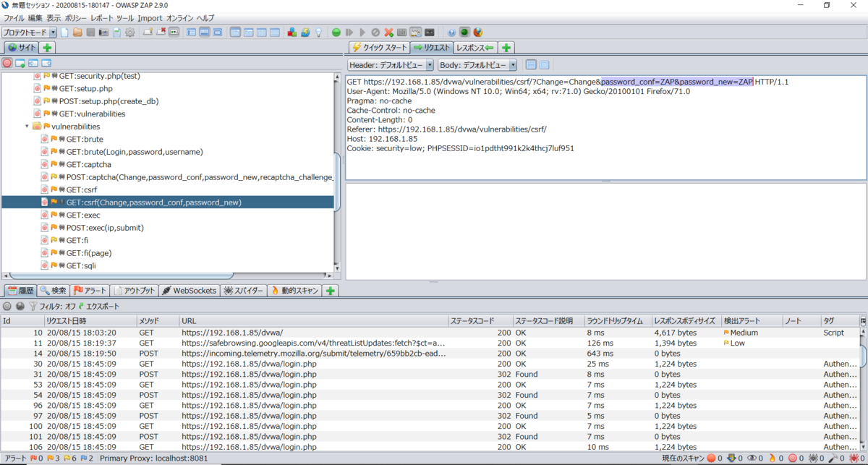Open the アウトプット output tab
The image size is (868, 465).
pyautogui.click(x=135, y=291)
